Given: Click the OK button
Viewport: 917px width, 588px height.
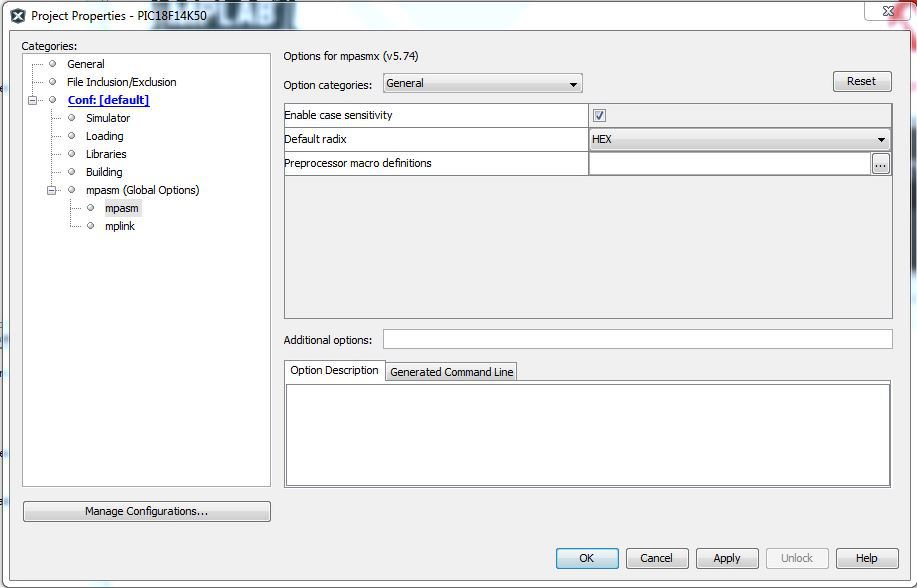Looking at the screenshot, I should pyautogui.click(x=587, y=558).
